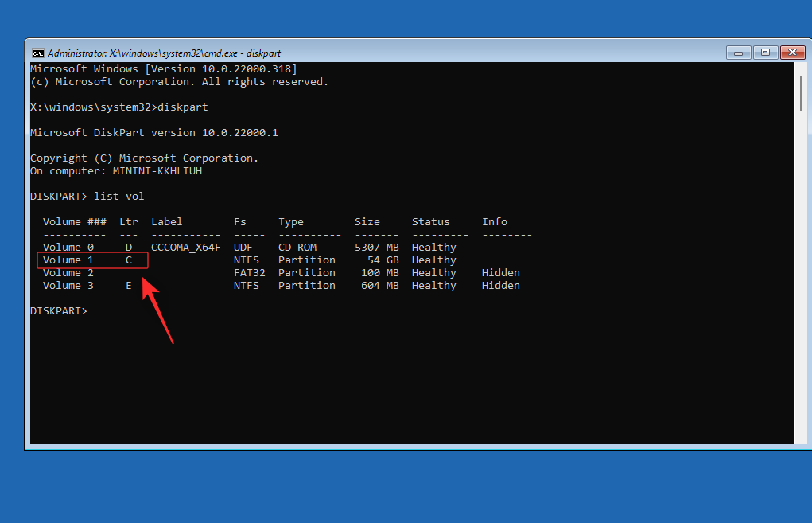The image size is (812, 523).
Task: Click the DISKPART prompt line
Action: [58, 310]
